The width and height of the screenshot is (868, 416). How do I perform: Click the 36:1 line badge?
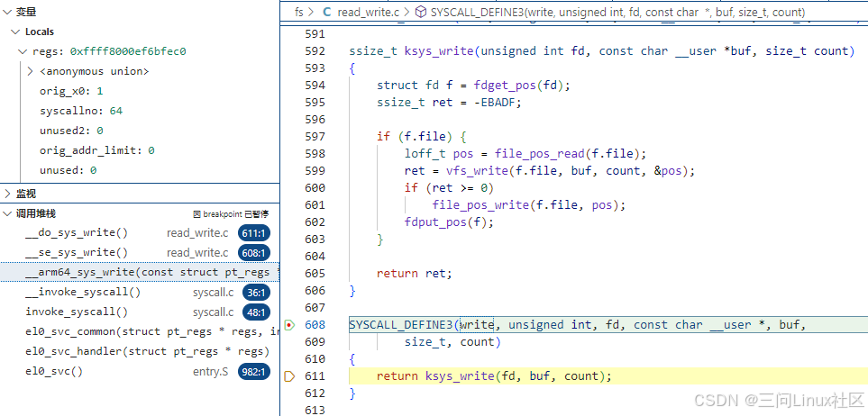pyautogui.click(x=256, y=293)
